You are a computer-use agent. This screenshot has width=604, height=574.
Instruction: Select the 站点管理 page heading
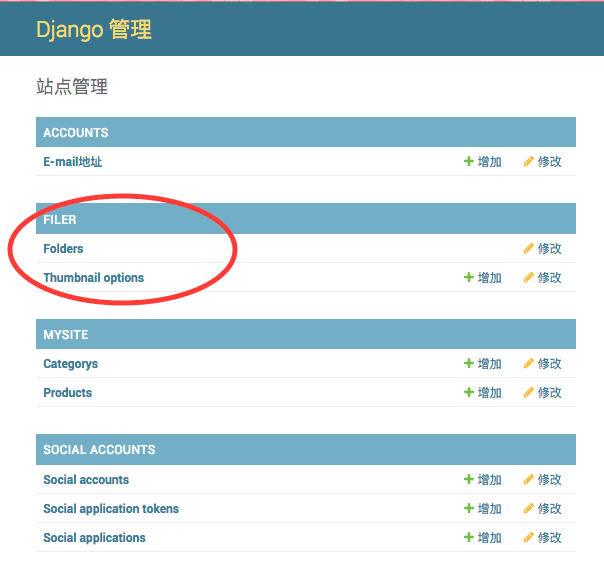coord(72,86)
